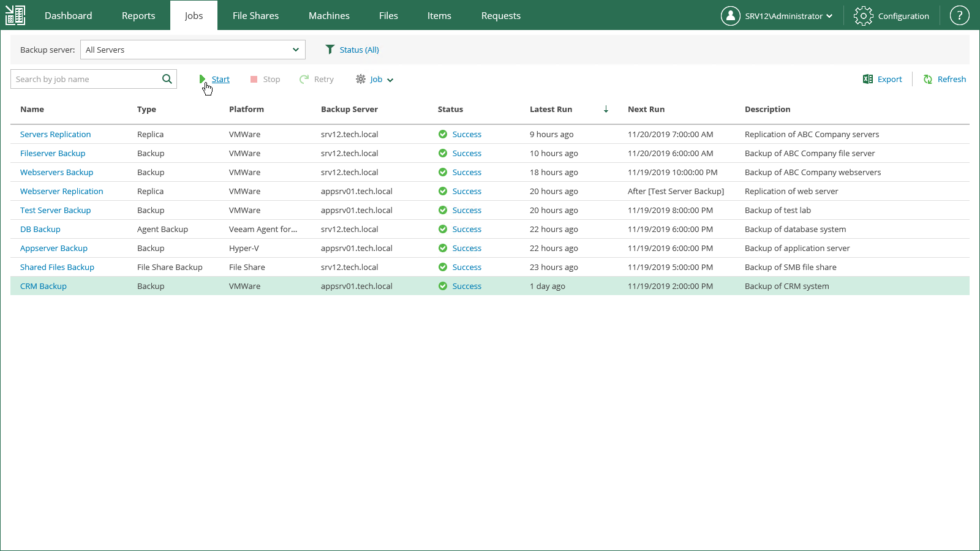Open the DB Backup job link
The width and height of the screenshot is (980, 551).
coord(40,229)
